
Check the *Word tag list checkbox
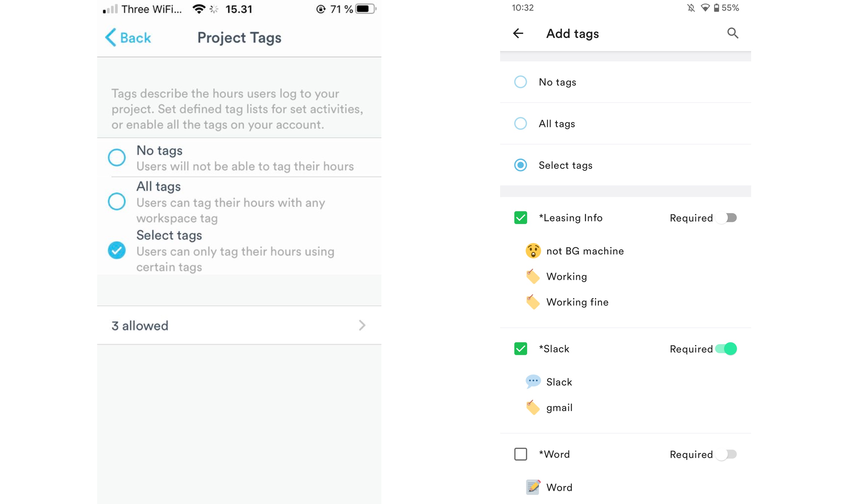click(x=520, y=454)
